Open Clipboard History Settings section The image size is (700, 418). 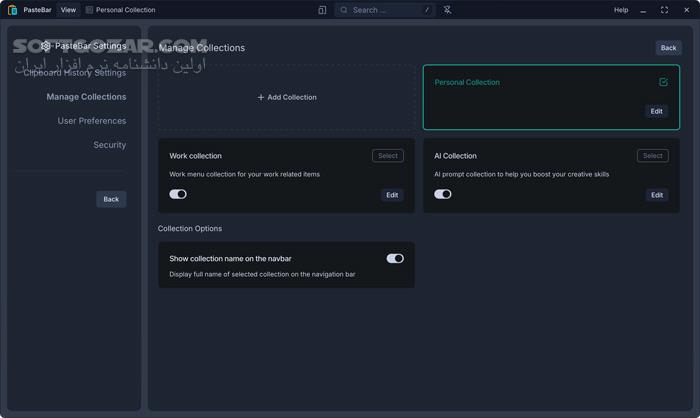pos(75,73)
